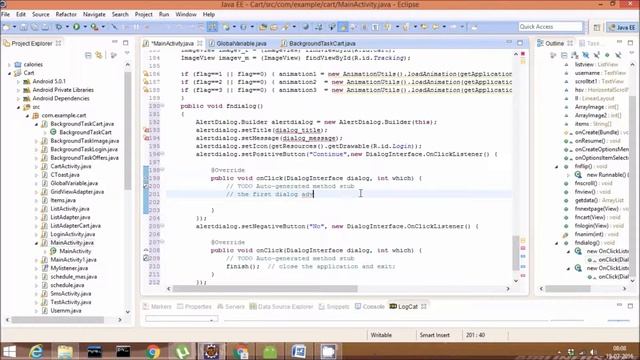Open the Navigate menu
This screenshot has height=360, width=640.
pyautogui.click(x=94, y=14)
